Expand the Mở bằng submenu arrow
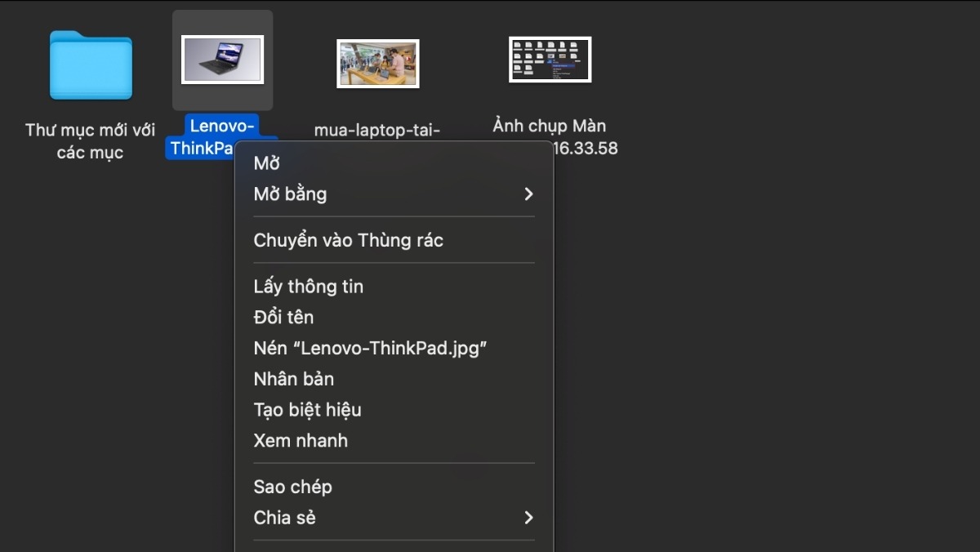980x552 pixels. [x=528, y=194]
